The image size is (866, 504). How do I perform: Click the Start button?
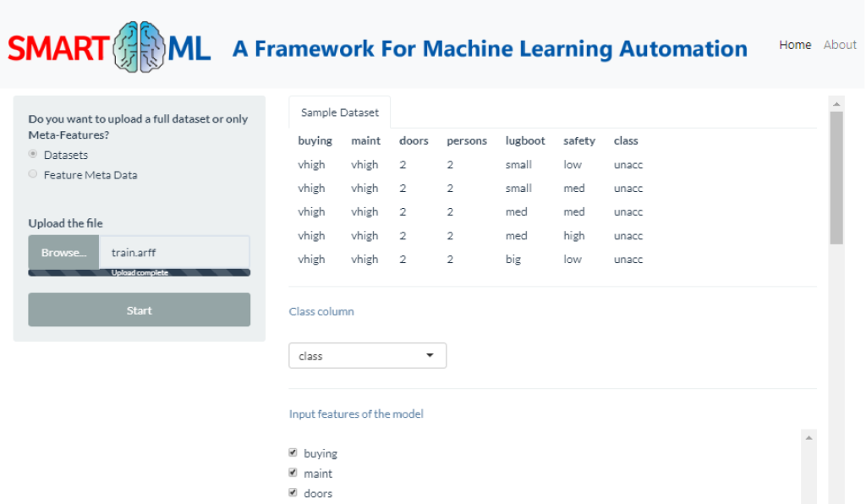tap(140, 310)
